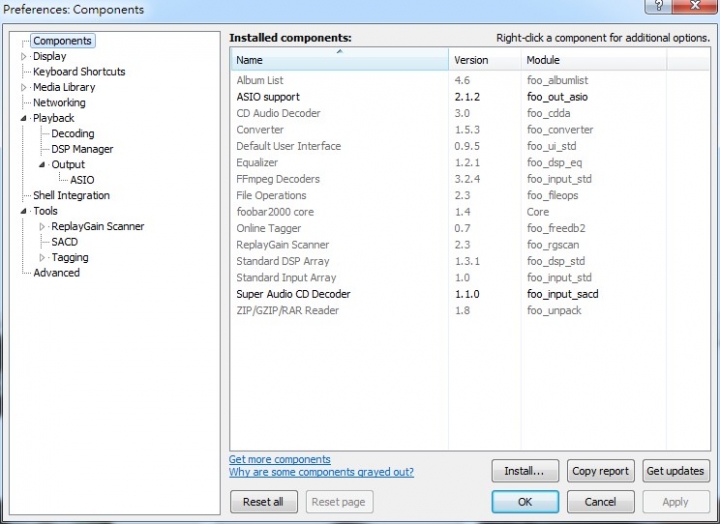Select the File Operations component
The height and width of the screenshot is (524, 720).
click(x=470, y=196)
